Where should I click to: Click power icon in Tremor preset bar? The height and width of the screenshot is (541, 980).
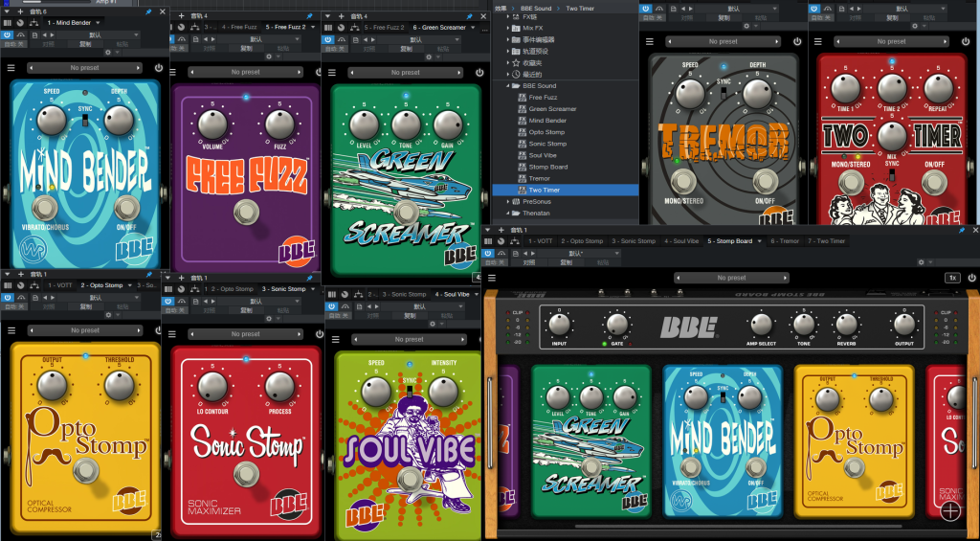click(797, 42)
